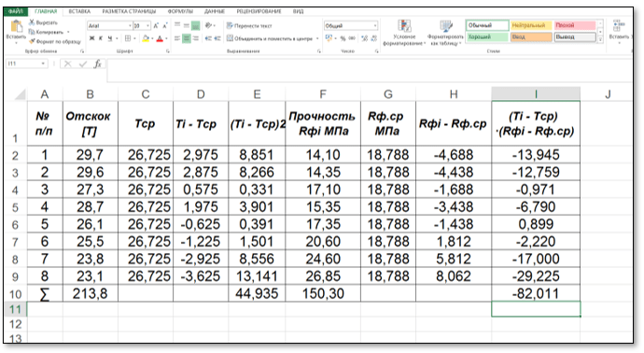This screenshot has height=353, width=644.
Task: Open Conditional Formatting (Условное форматирование)
Action: (x=404, y=32)
